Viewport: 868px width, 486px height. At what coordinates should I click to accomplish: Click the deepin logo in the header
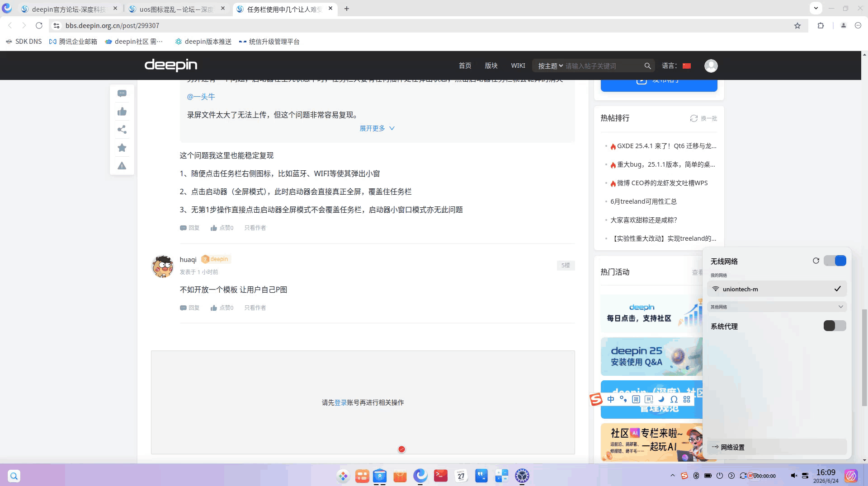[171, 65]
